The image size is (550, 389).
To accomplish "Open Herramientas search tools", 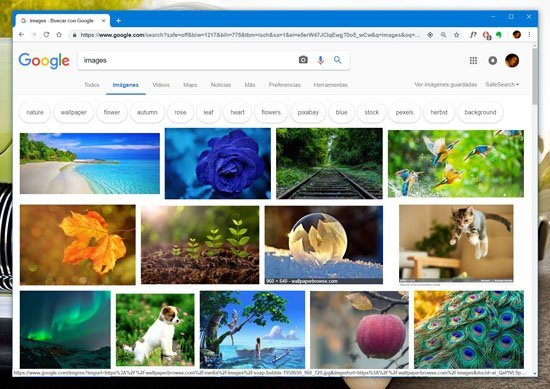I will [330, 85].
